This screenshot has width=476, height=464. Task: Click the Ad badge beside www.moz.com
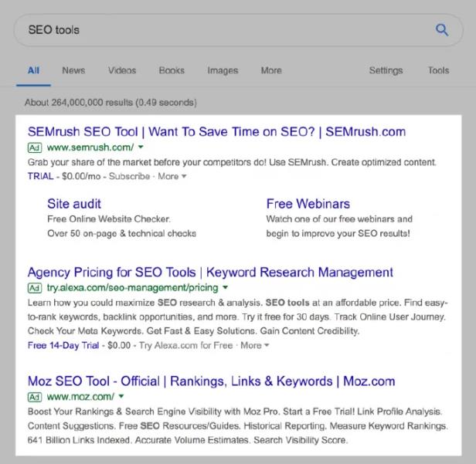click(34, 397)
